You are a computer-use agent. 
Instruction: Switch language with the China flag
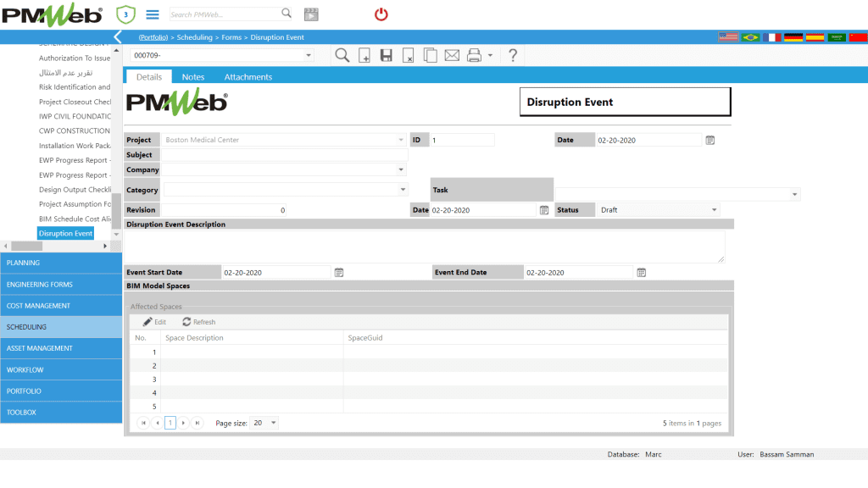click(x=858, y=37)
